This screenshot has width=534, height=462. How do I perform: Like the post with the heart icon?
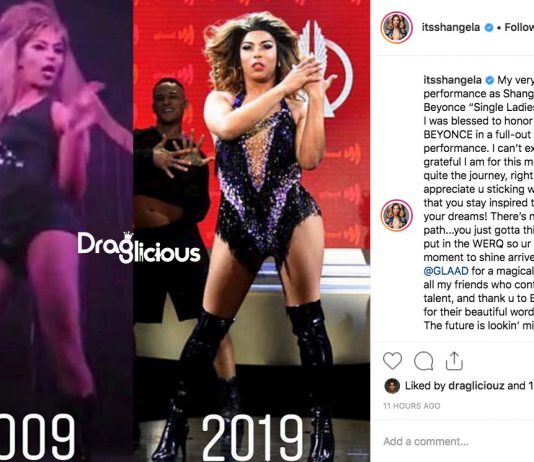pyautogui.click(x=393, y=361)
